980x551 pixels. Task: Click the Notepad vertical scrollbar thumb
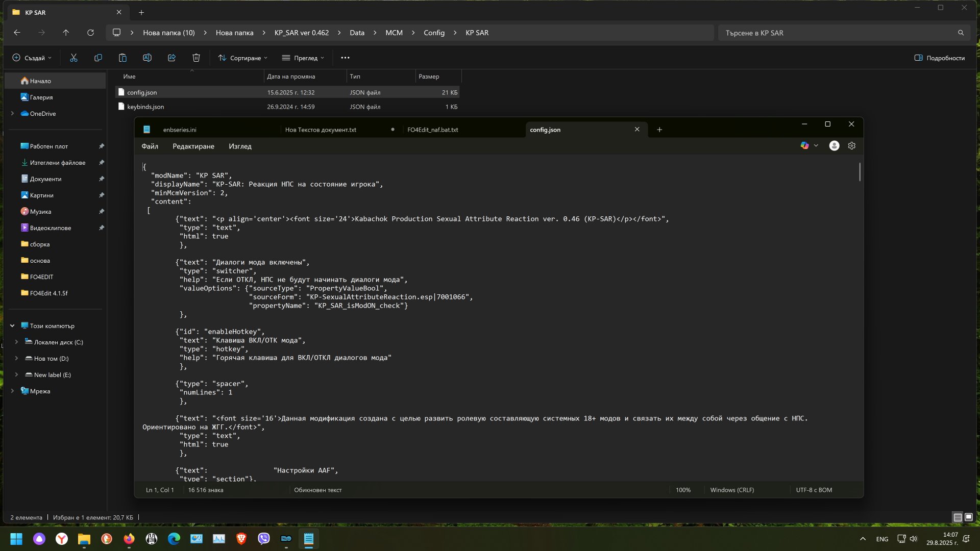(x=860, y=172)
